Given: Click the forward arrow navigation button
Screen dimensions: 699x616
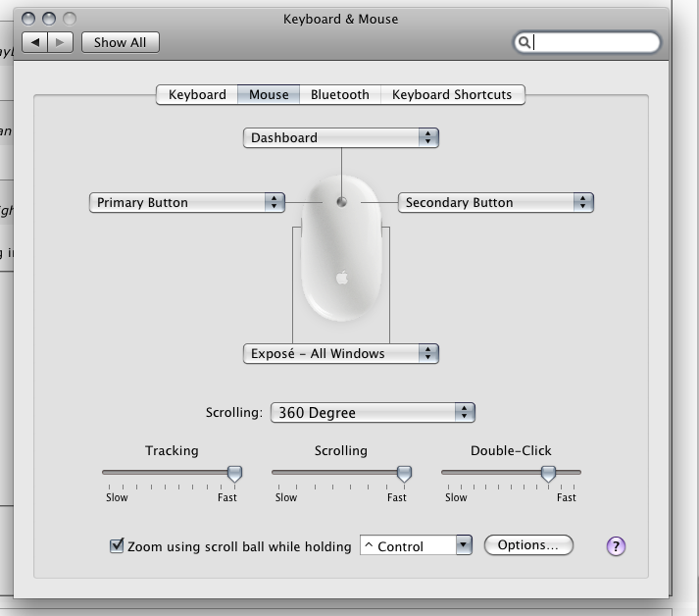Looking at the screenshot, I should point(60,42).
